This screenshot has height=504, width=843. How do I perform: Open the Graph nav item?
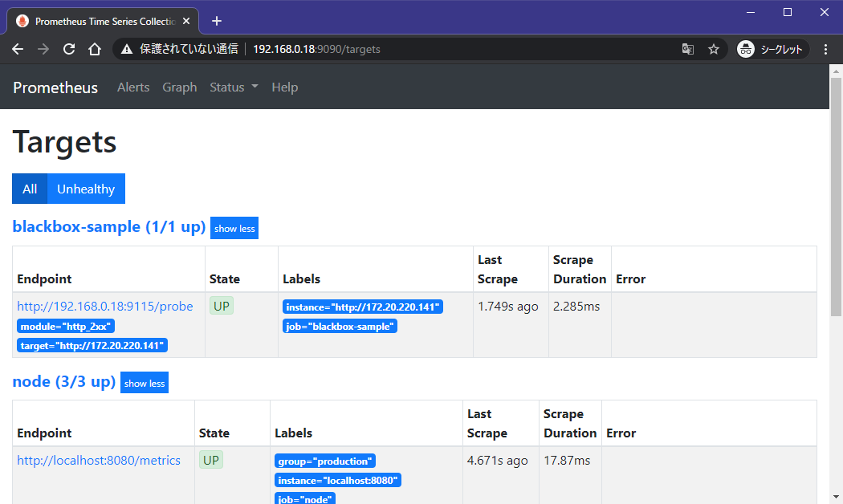coord(180,87)
